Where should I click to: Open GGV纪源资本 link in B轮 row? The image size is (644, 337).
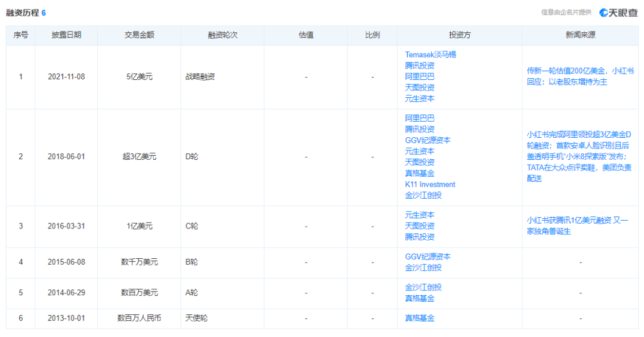(428, 257)
